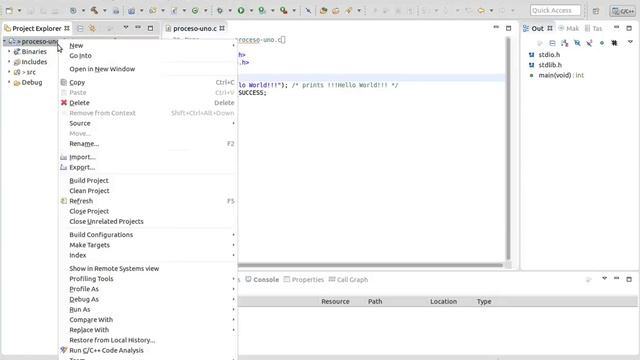Open the Run button dropdown arrow

251,11
